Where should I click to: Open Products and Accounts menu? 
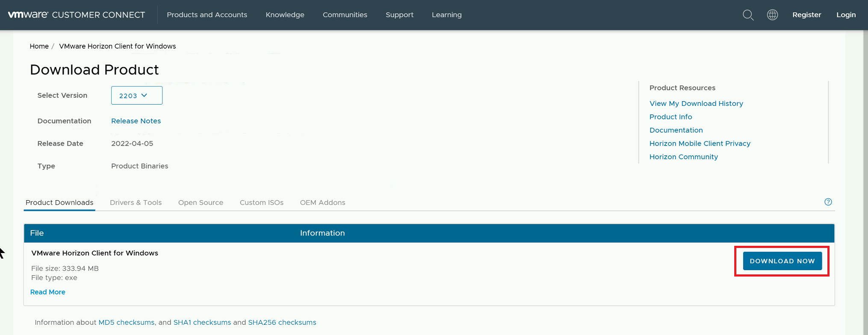pos(207,15)
